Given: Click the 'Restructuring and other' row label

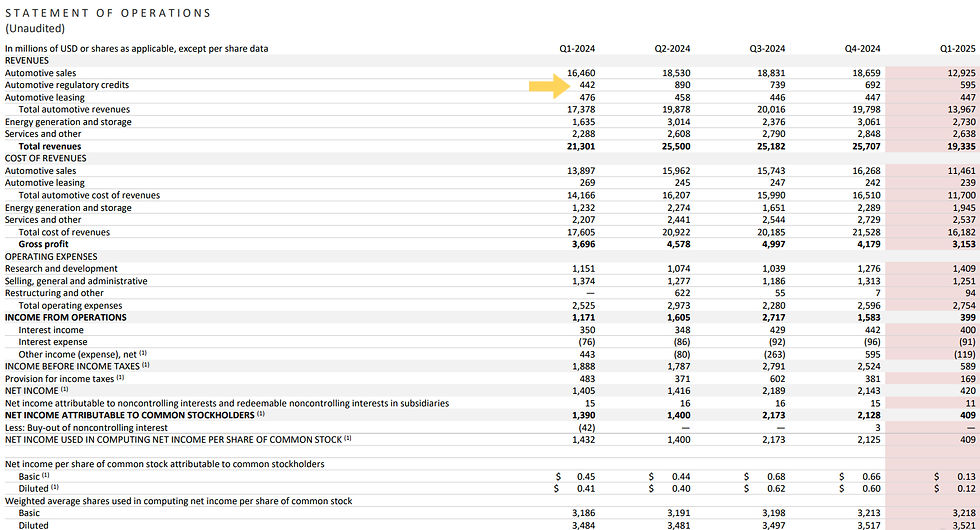Looking at the screenshot, I should [54, 293].
